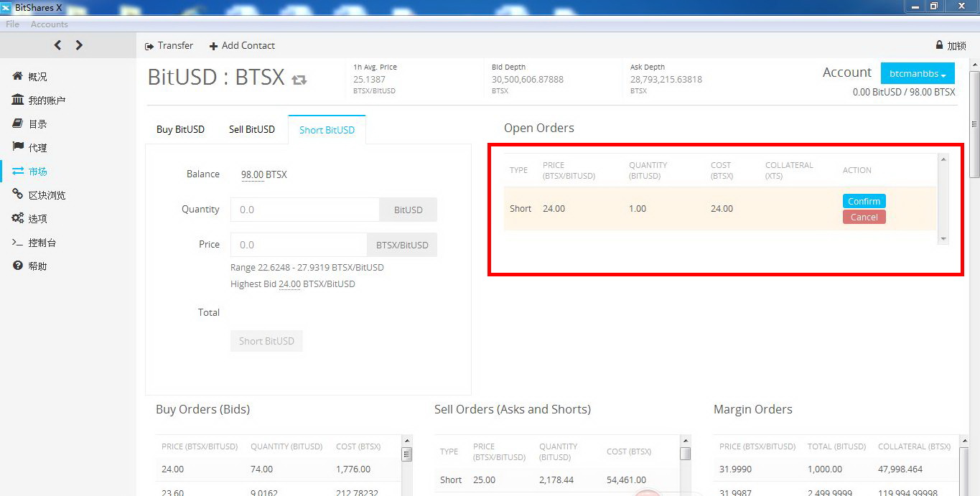Click 31.9990 price in Margin Orders

[734, 469]
